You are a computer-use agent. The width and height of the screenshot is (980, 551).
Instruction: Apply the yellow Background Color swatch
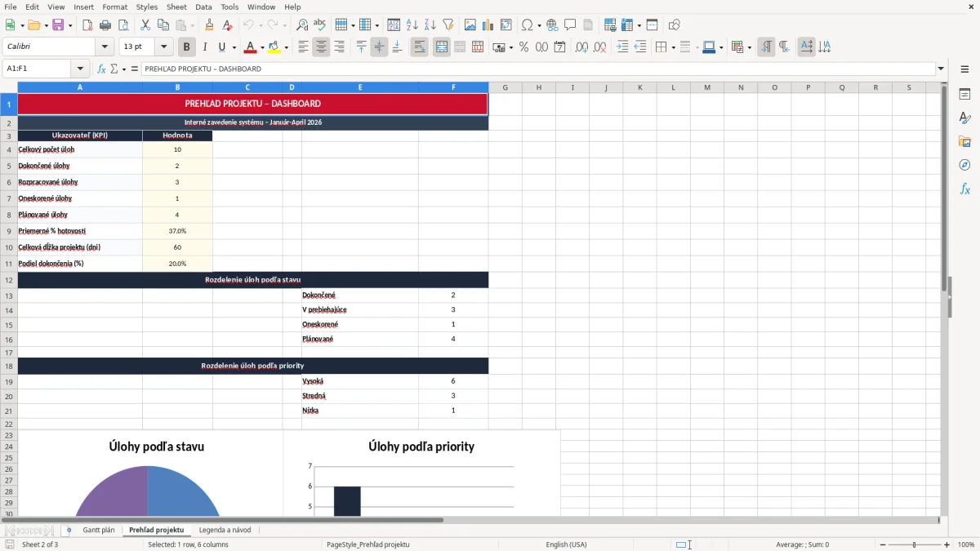[x=274, y=47]
